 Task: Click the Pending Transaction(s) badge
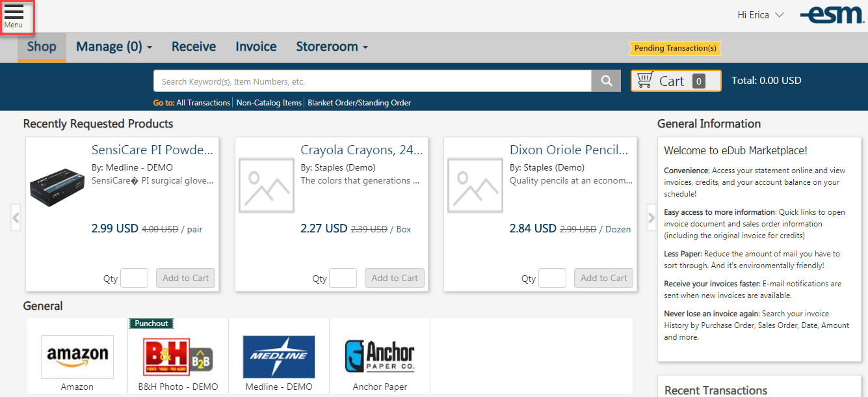point(676,48)
